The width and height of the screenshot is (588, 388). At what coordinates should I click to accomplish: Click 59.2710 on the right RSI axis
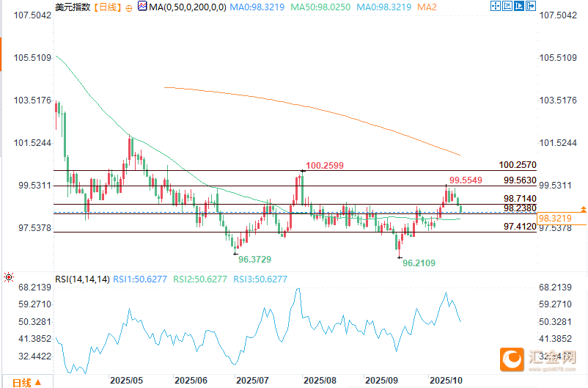pyautogui.click(x=556, y=304)
